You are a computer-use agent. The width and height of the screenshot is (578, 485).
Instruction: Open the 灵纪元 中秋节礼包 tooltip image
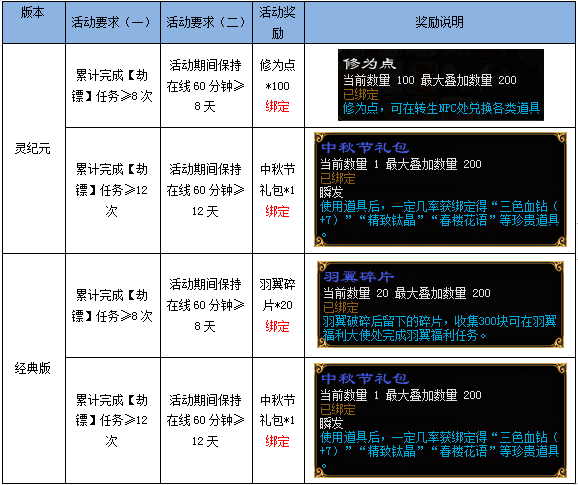coord(441,190)
